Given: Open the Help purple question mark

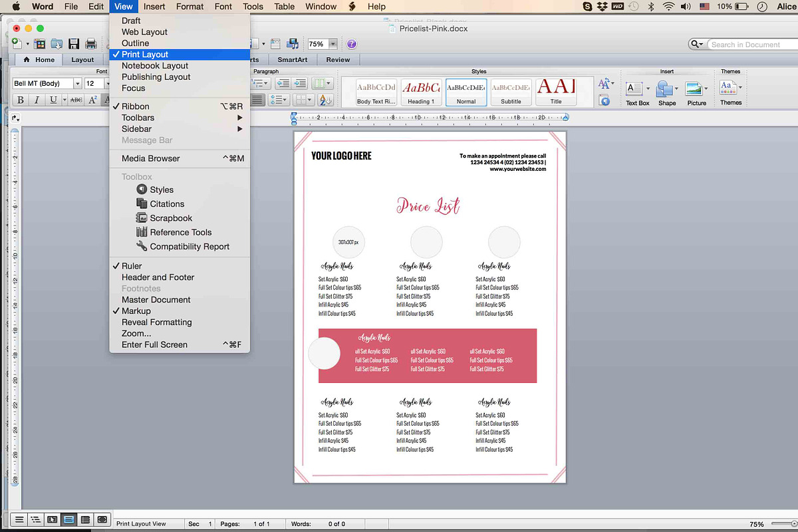Looking at the screenshot, I should (352, 44).
